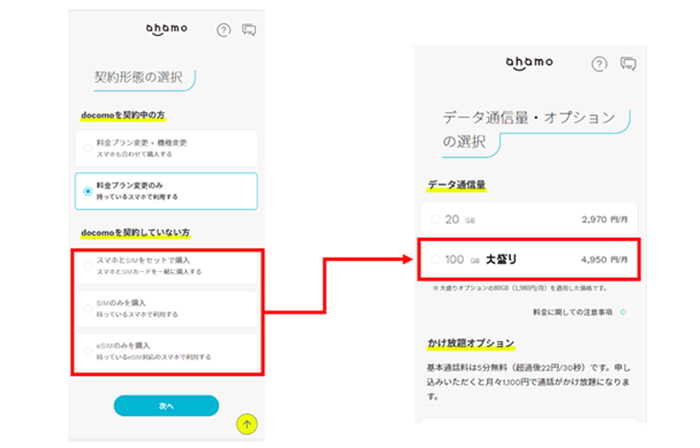Open the chat support icon on left screen
This screenshot has height=448, width=700.
pos(249,30)
